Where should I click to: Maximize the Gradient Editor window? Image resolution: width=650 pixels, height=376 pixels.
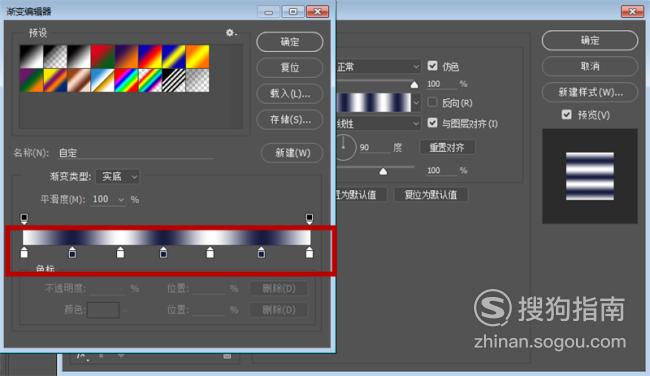click(x=293, y=11)
